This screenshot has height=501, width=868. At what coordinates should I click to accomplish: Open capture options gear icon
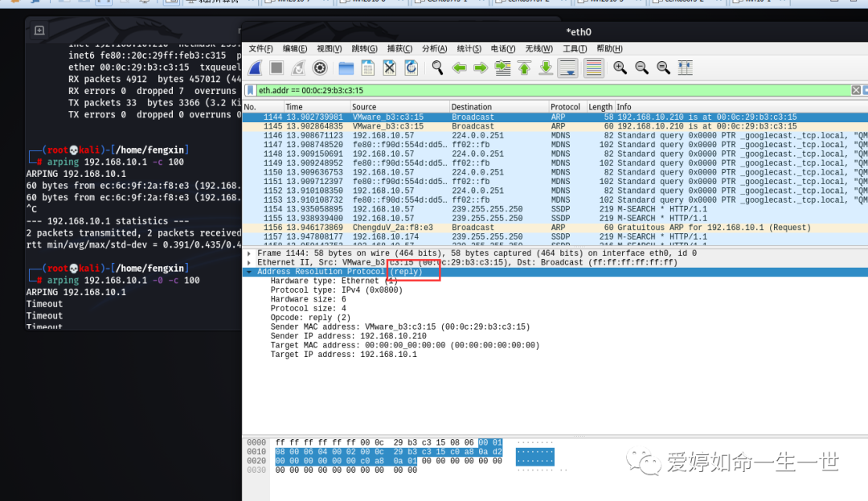[320, 68]
